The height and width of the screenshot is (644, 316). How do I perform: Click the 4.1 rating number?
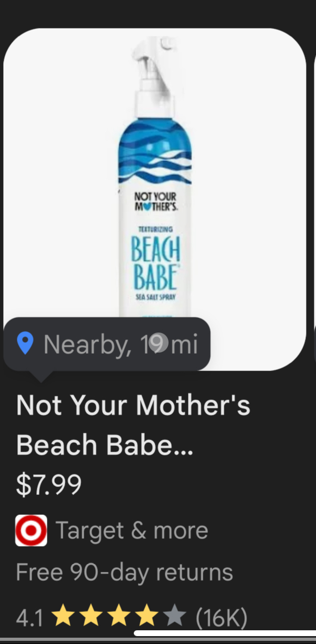coord(30,617)
